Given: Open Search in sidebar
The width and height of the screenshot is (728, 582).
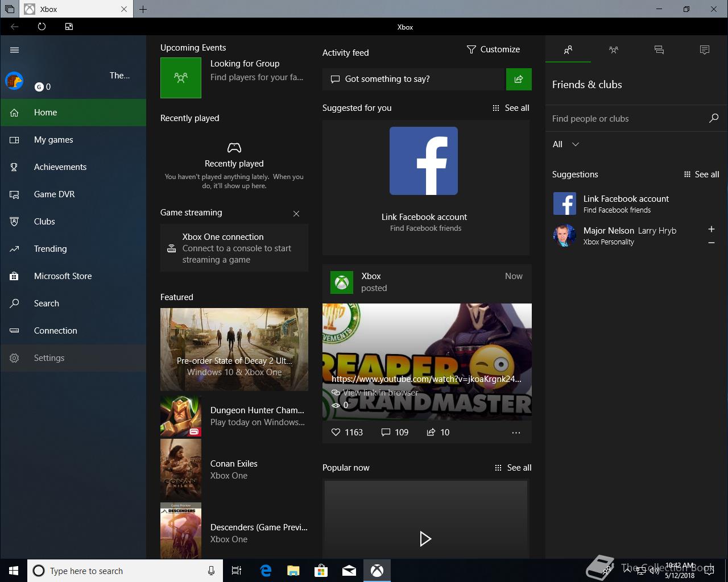Looking at the screenshot, I should [73, 304].
